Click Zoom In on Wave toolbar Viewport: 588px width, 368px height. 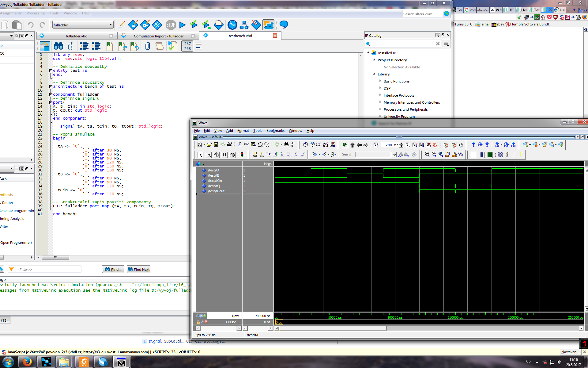click(427, 155)
